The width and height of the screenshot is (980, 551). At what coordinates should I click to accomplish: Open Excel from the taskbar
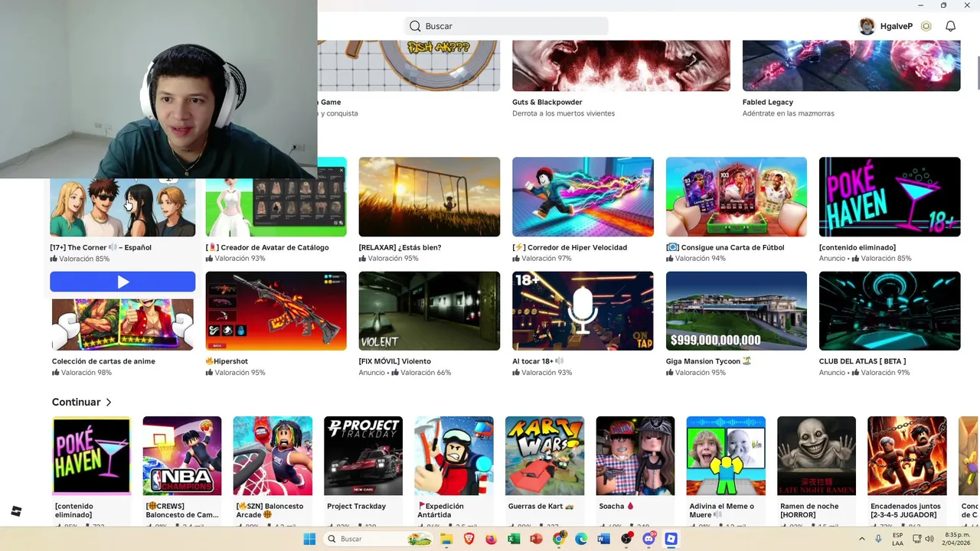514,539
